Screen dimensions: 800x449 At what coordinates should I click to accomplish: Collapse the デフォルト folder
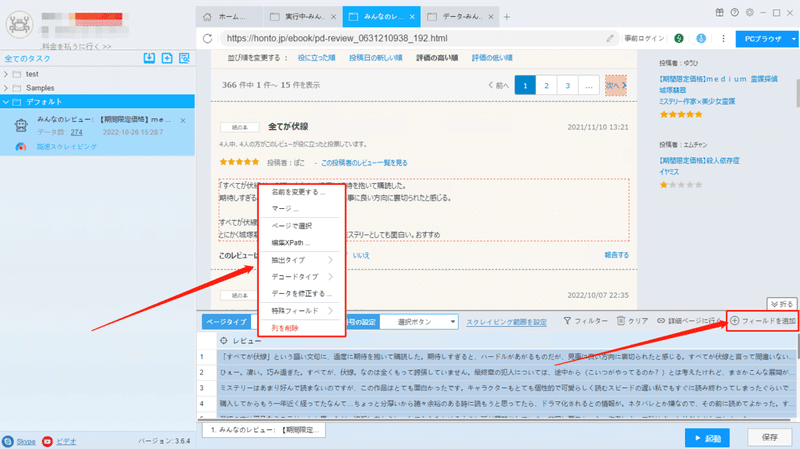tap(6, 102)
